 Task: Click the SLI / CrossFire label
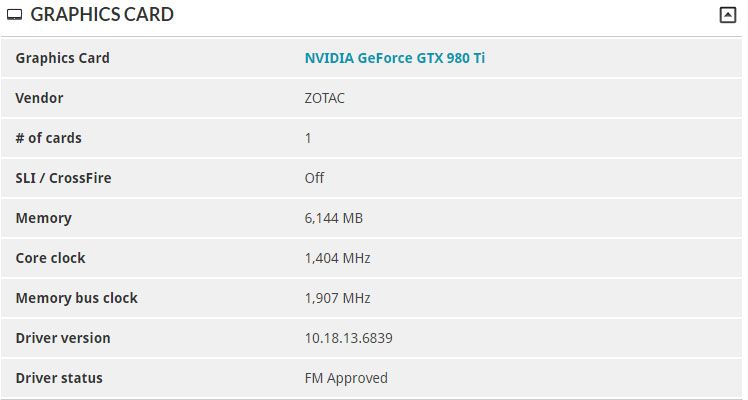tap(63, 178)
